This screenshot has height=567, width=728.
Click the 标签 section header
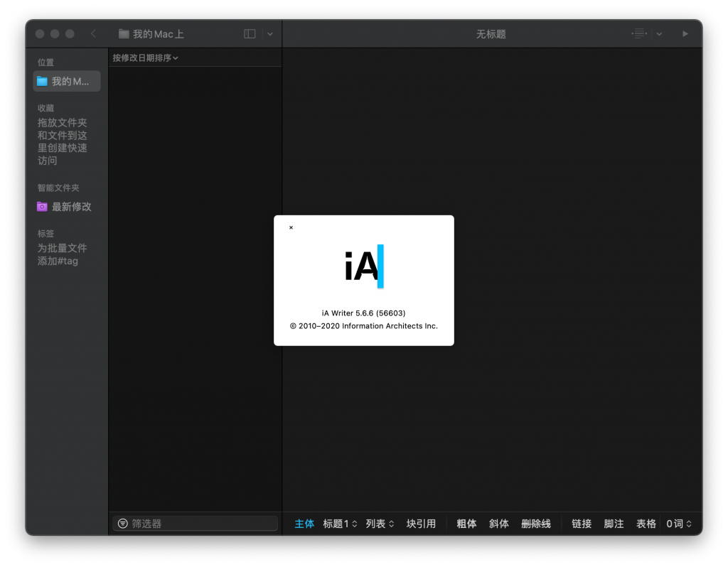[45, 233]
